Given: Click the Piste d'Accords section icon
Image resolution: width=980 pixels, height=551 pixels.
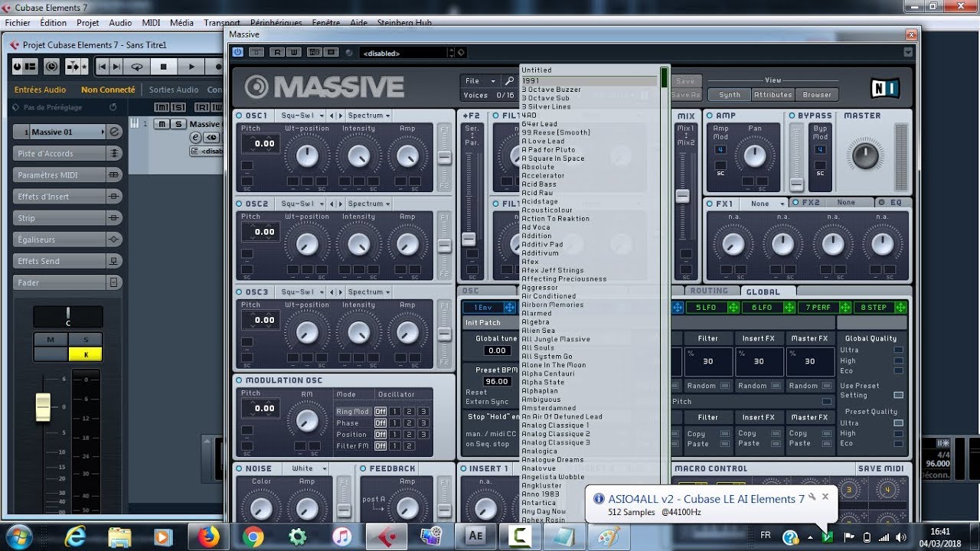Looking at the screenshot, I should [x=114, y=153].
